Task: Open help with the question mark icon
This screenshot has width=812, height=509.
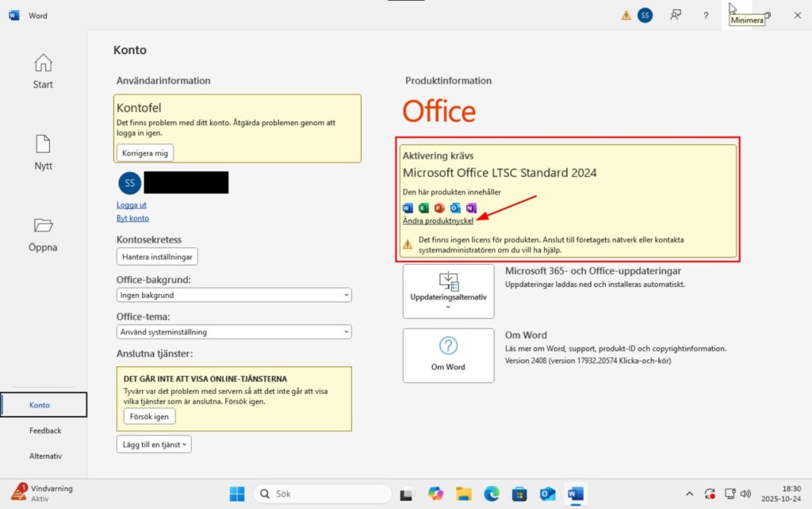Action: (x=706, y=15)
